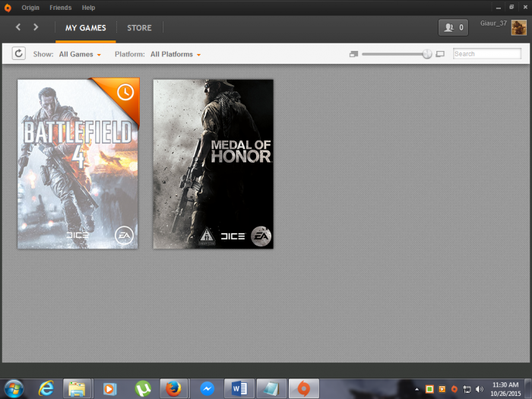The height and width of the screenshot is (399, 532).
Task: Click the small tile size icon
Action: tap(353, 54)
